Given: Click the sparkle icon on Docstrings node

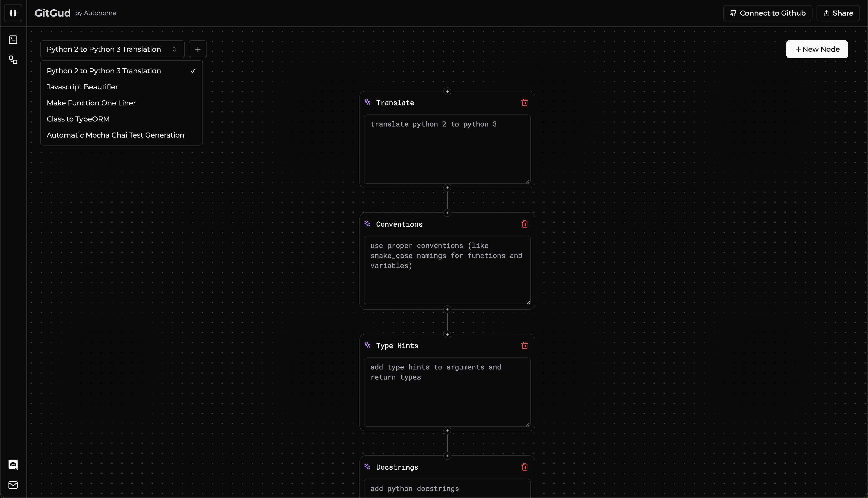Looking at the screenshot, I should 367,467.
